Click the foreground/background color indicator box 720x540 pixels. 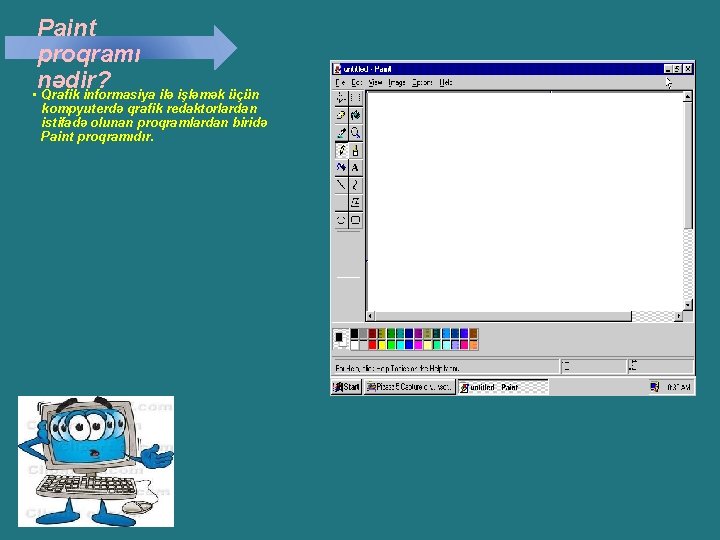(x=340, y=339)
